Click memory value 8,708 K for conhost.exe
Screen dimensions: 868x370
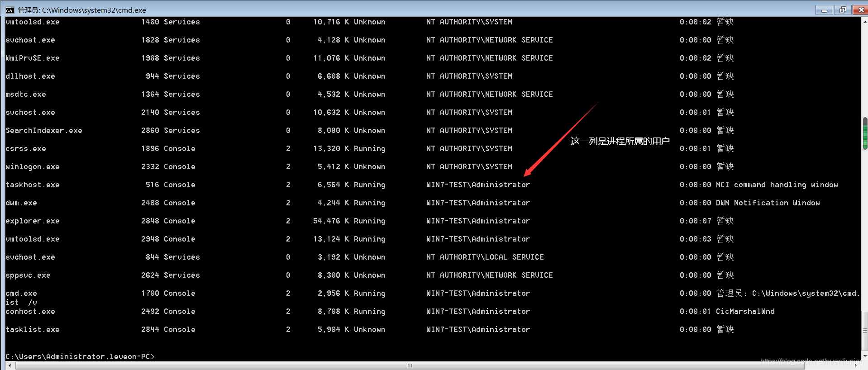coord(334,311)
